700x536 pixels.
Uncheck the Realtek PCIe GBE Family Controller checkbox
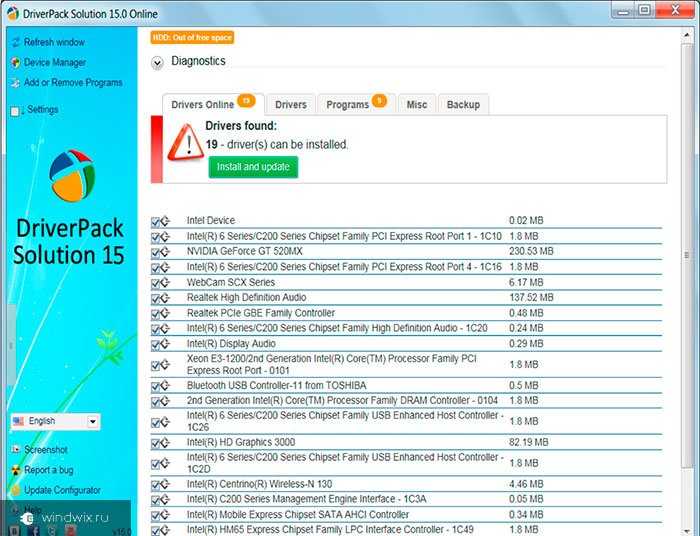pos(155,314)
